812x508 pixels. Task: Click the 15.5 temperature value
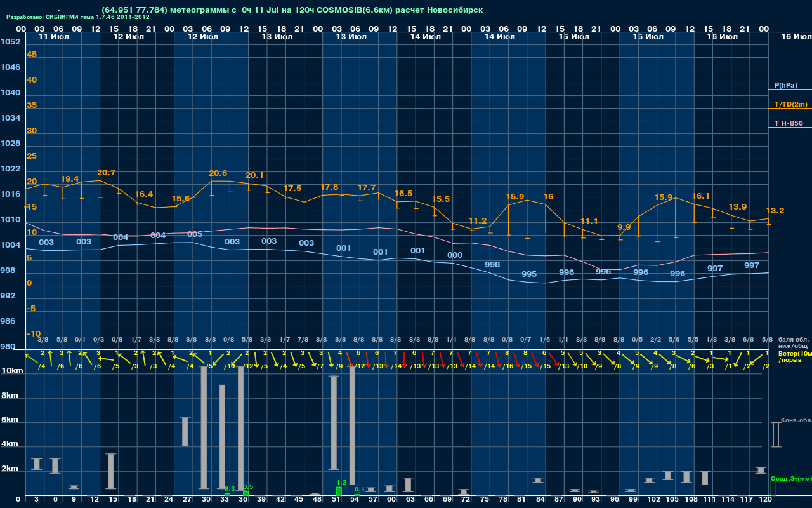(441, 199)
